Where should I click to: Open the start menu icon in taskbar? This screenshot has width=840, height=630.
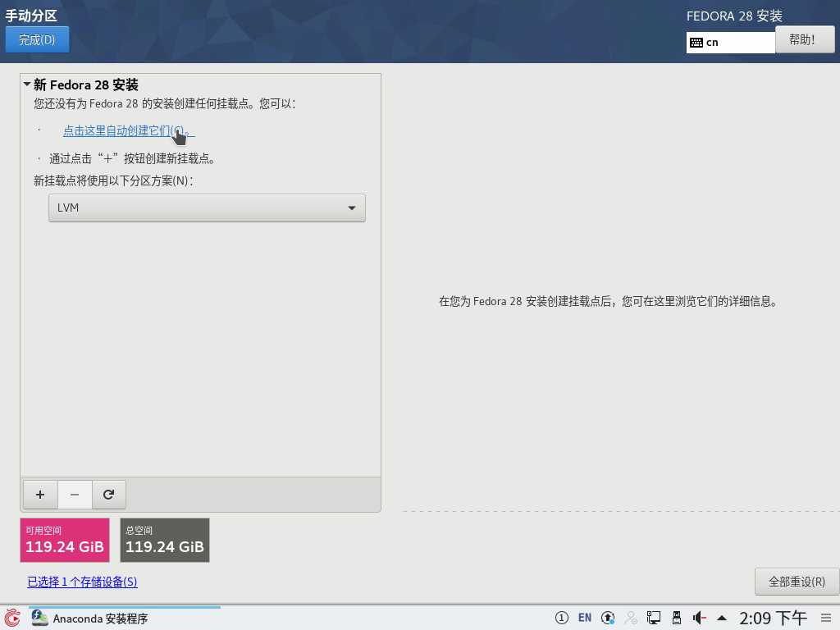click(x=12, y=619)
